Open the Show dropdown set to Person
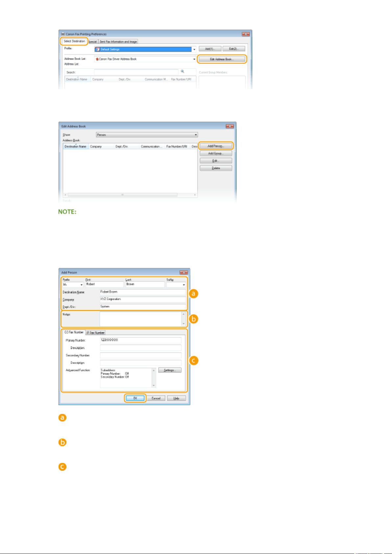392x554 pixels. pyautogui.click(x=147, y=135)
